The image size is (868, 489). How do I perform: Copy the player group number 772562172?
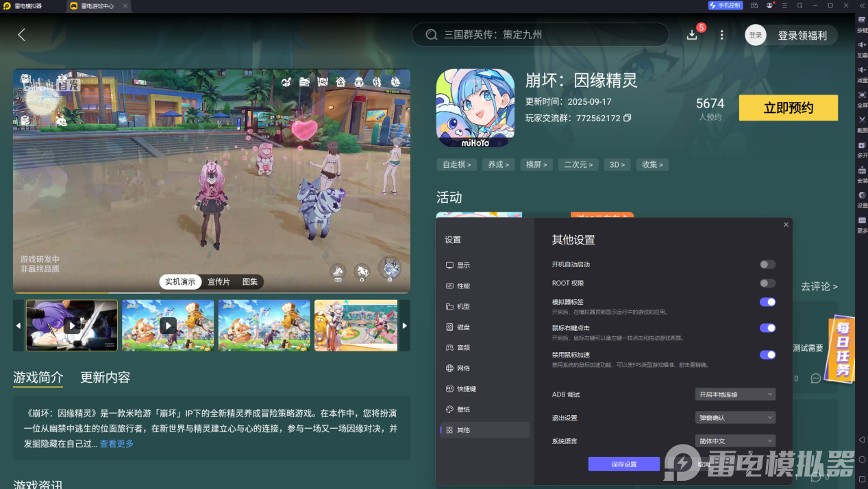[x=628, y=118]
